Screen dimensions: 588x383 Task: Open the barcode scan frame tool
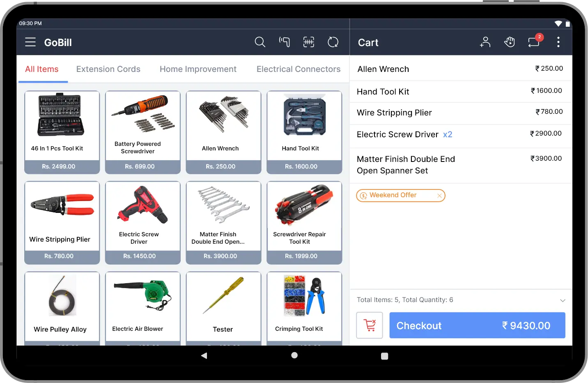pos(308,42)
